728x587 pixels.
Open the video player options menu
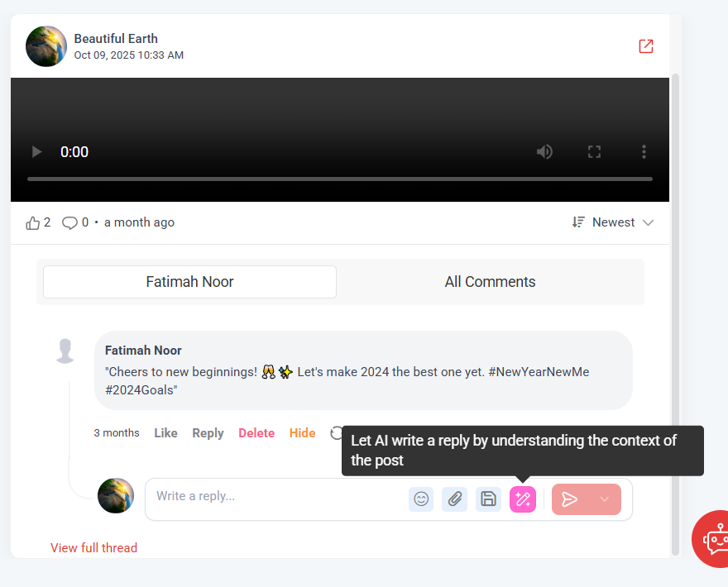(x=644, y=151)
